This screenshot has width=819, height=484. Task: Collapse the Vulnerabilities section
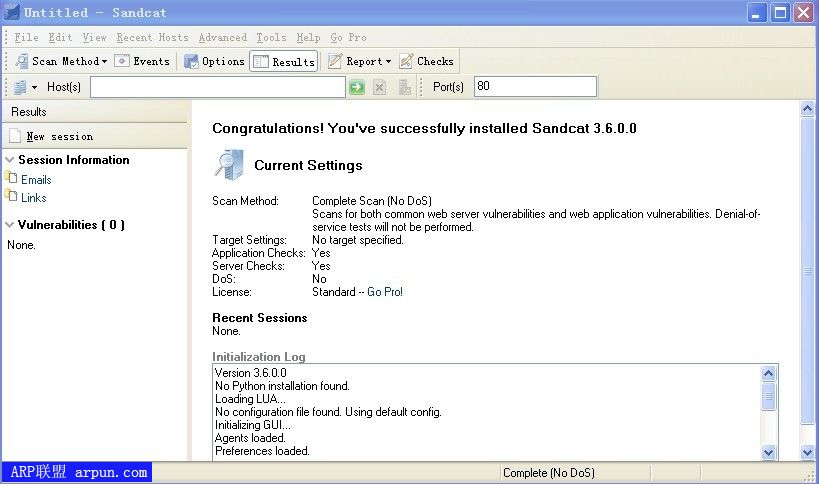[9, 225]
